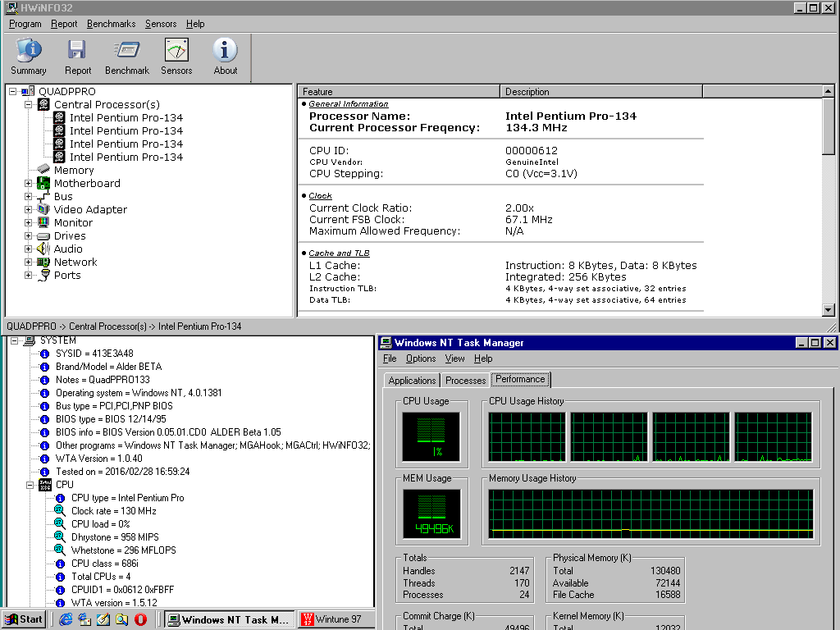
Task: Switch to the Applications tab
Action: (412, 381)
